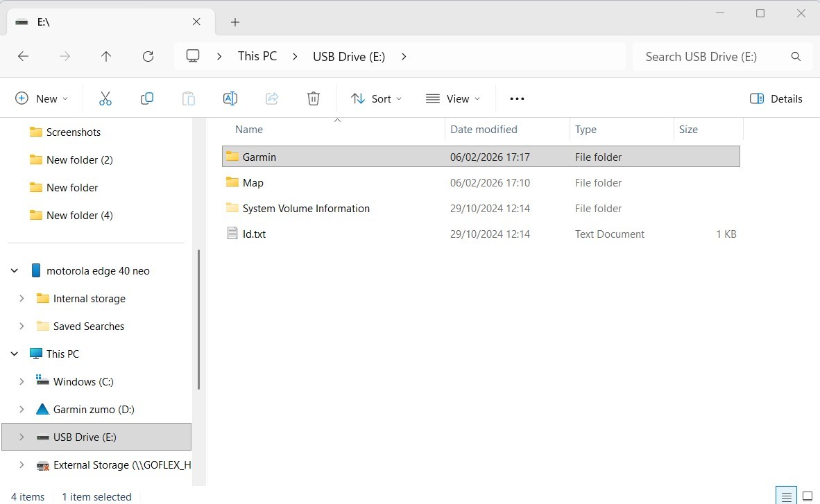Click the Paste clipboard icon
This screenshot has width=820, height=504.
pos(189,99)
